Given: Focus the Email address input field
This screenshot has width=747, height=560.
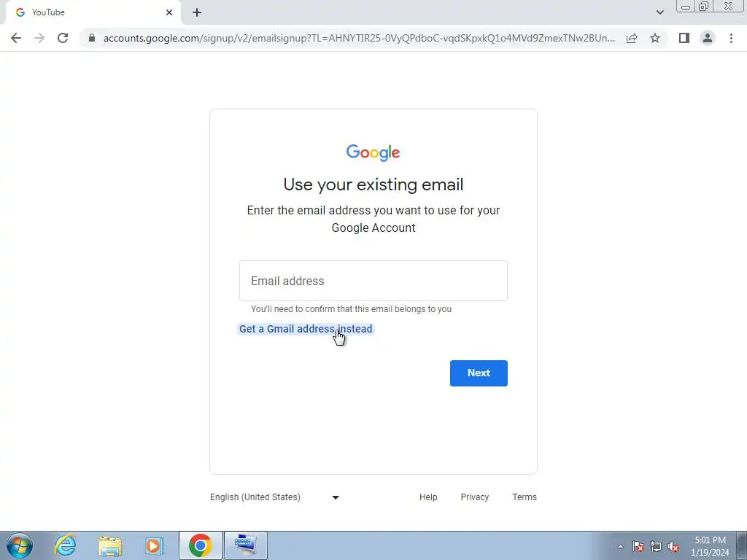Looking at the screenshot, I should click(x=373, y=281).
